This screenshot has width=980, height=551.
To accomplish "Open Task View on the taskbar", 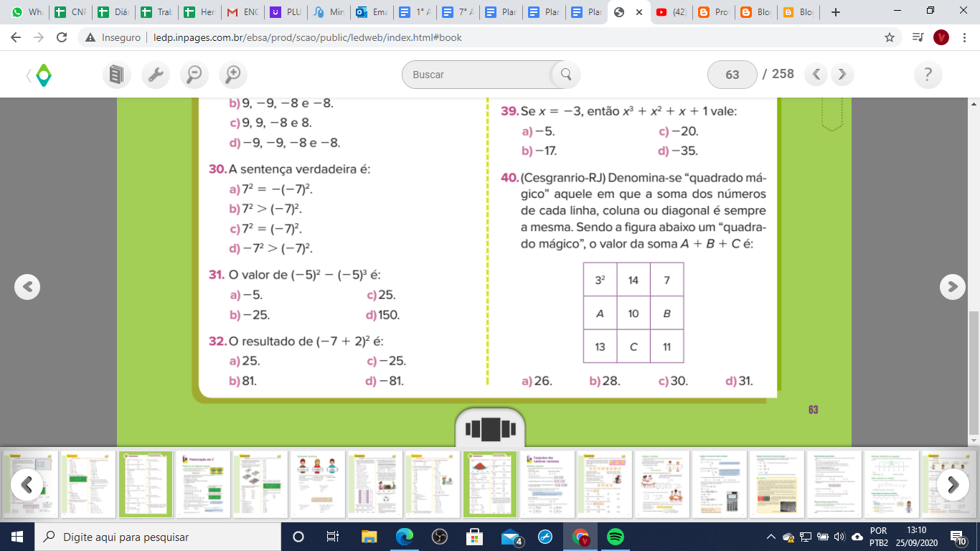I will [x=333, y=537].
